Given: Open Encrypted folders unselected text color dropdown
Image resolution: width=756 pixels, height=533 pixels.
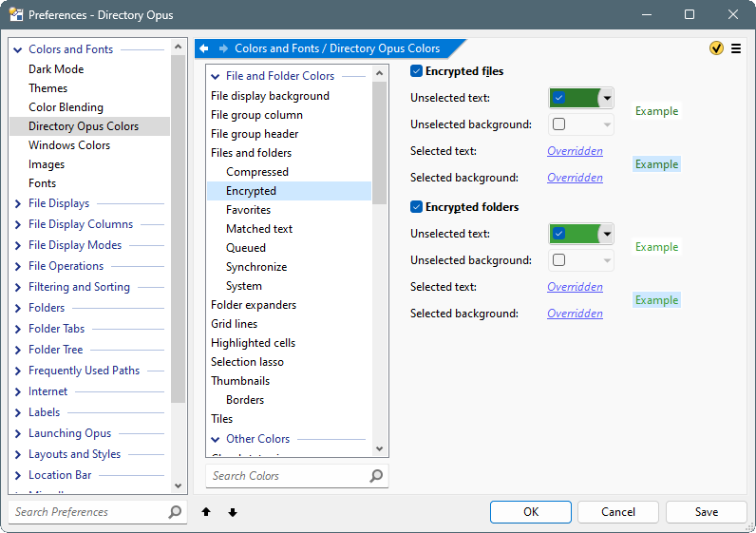Looking at the screenshot, I should pyautogui.click(x=607, y=234).
